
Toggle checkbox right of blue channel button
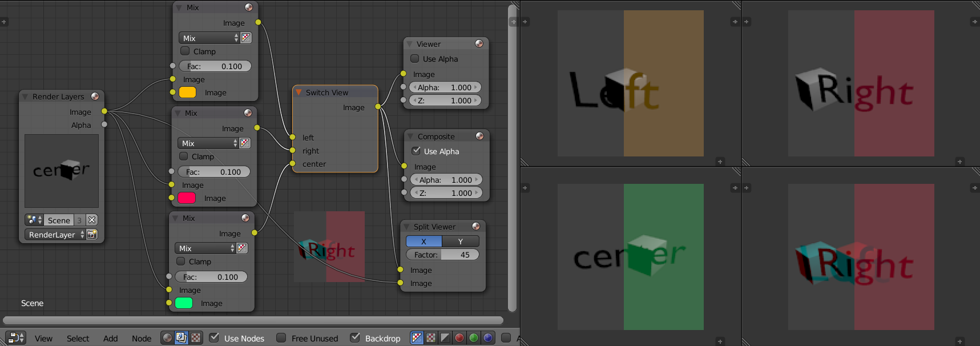click(506, 338)
